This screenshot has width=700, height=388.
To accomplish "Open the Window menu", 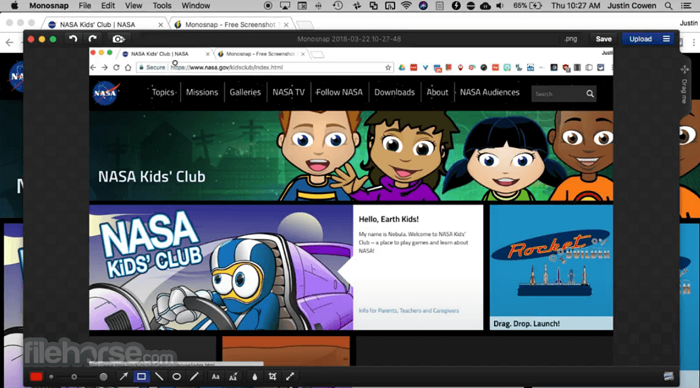I will [x=196, y=6].
